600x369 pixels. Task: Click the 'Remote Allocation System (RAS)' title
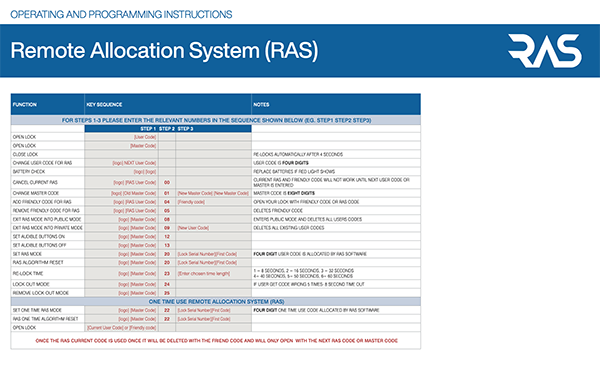pyautogui.click(x=164, y=51)
